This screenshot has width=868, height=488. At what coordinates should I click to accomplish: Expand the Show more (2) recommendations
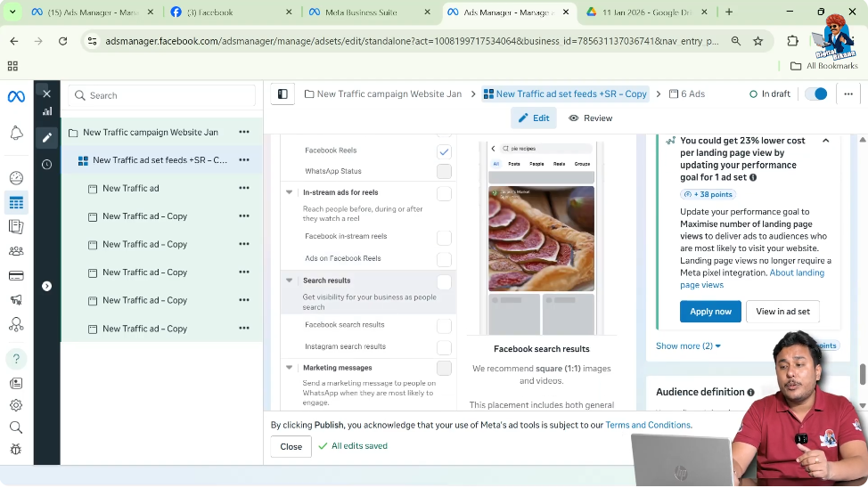click(x=688, y=346)
